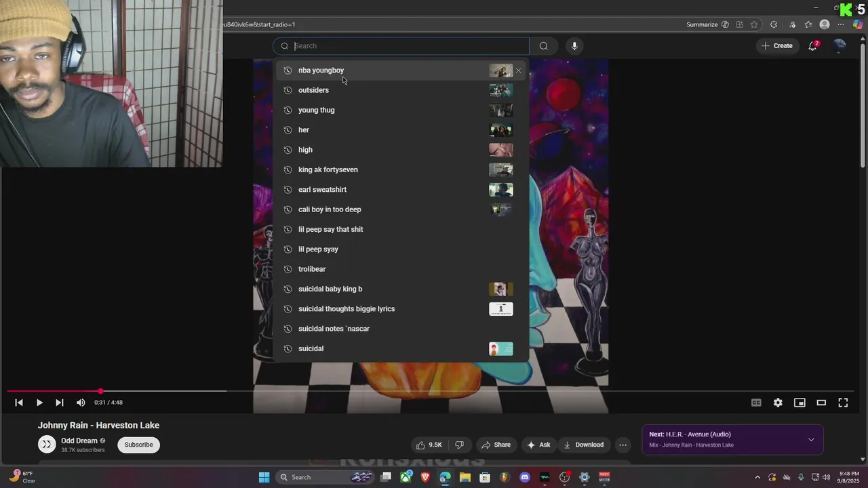This screenshot has width=868, height=488.
Task: Open the weather widget showing 61°F
Action: pos(22,477)
